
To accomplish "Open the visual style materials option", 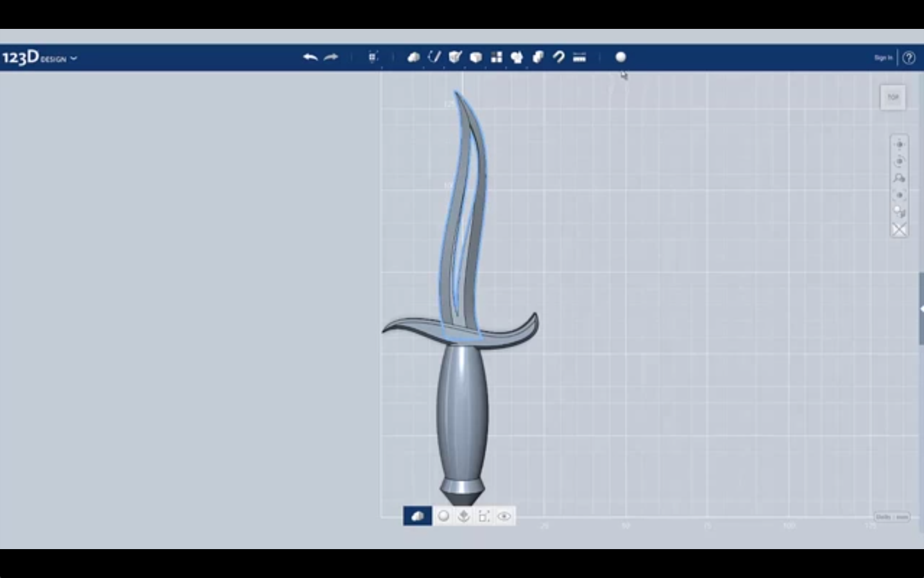I will coord(899,212).
